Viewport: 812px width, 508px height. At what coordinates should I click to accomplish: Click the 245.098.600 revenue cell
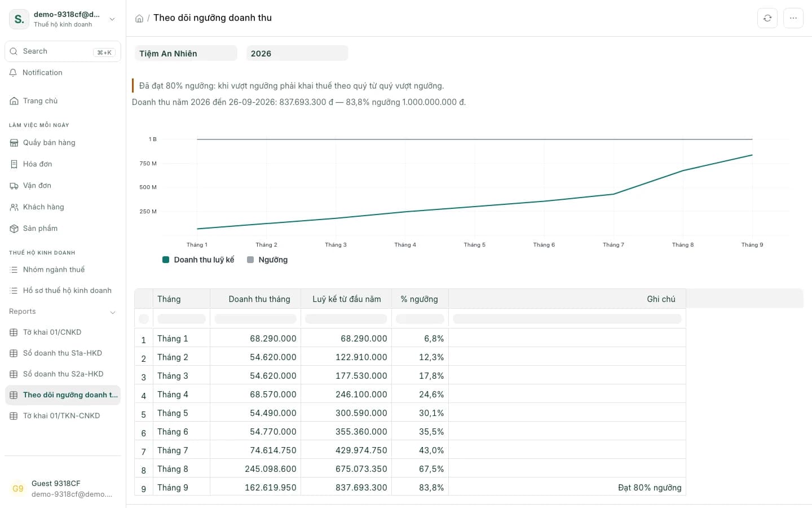tap(255, 469)
